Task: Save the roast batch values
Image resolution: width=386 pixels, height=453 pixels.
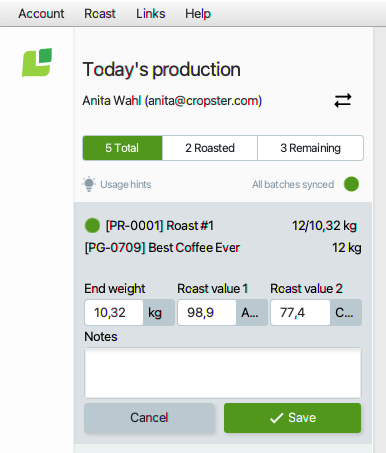Action: (292, 418)
